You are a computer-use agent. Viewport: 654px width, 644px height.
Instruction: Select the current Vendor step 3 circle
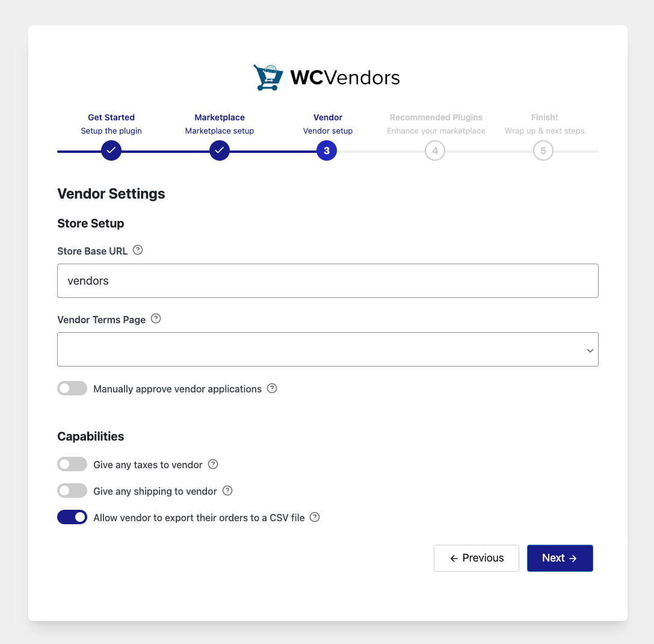pos(327,151)
